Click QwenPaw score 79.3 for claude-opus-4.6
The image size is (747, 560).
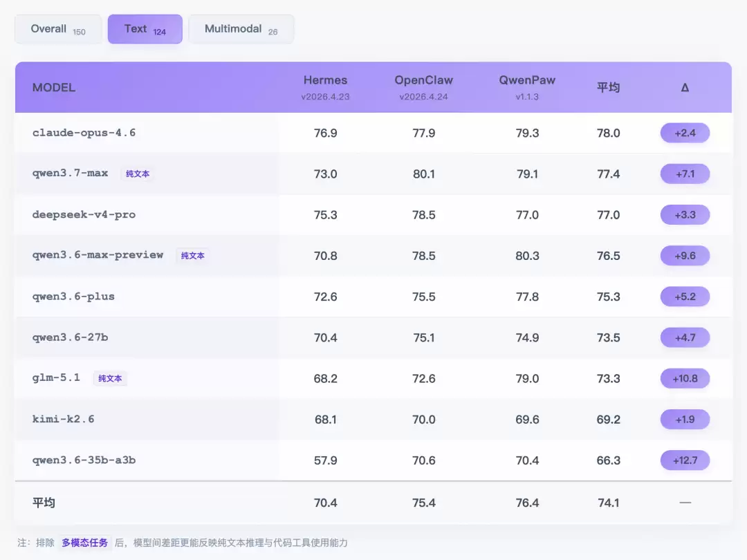tap(527, 133)
